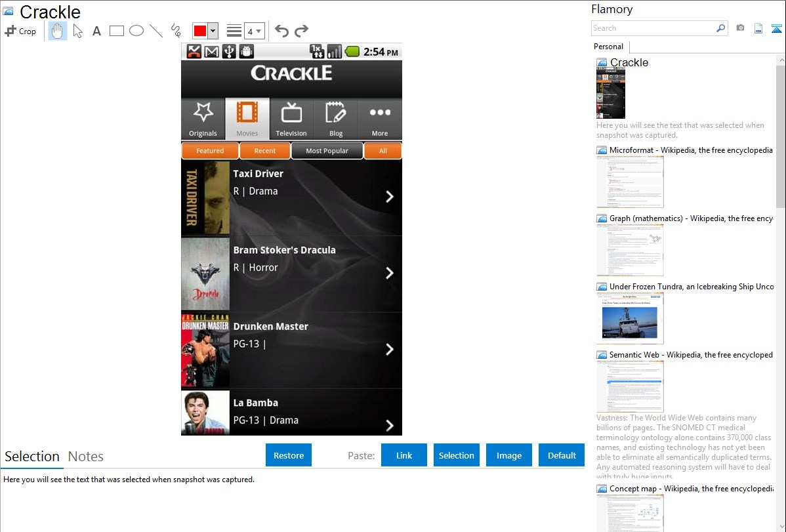
Task: Click the page document icon in Flamory
Action: coord(758,29)
